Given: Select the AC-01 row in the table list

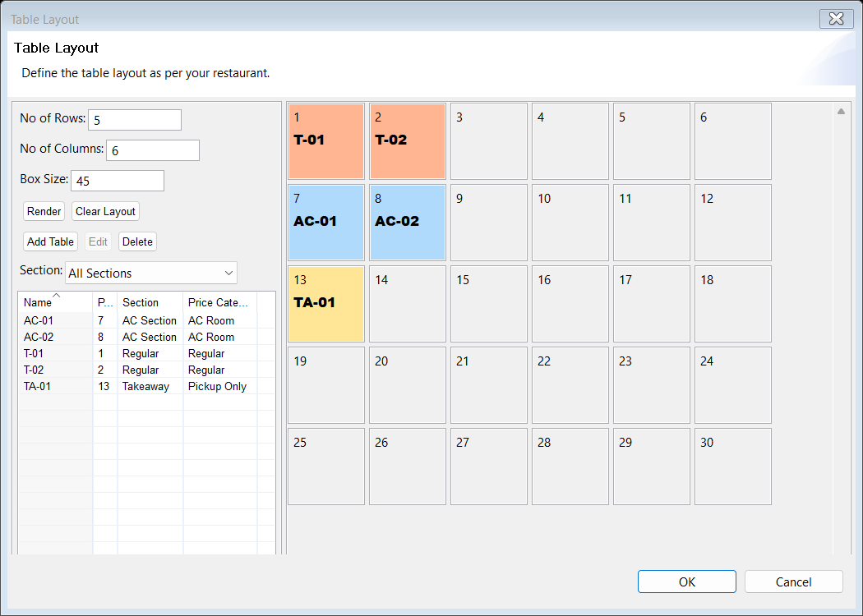Looking at the screenshot, I should point(146,320).
